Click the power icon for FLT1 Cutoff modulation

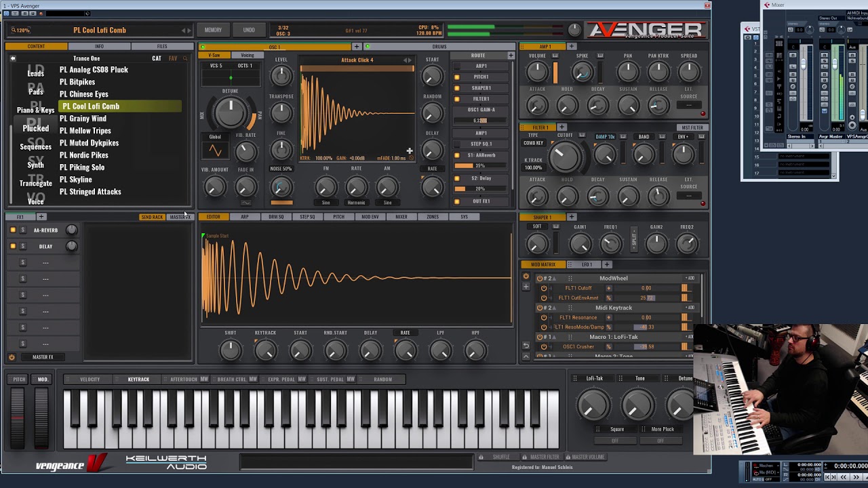point(543,288)
